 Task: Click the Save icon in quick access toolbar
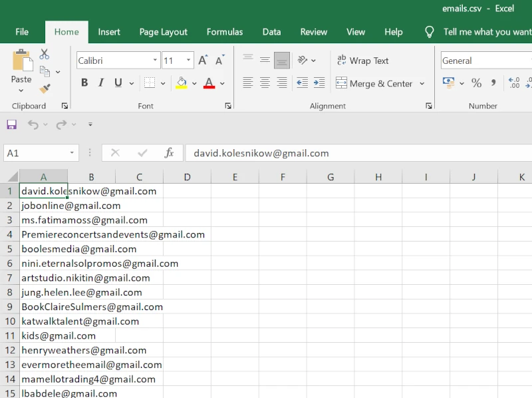pos(11,124)
